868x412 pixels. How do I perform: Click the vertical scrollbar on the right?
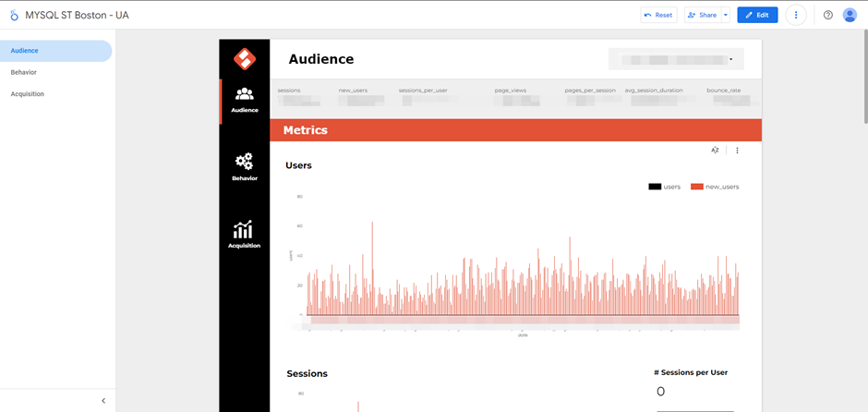tap(864, 83)
